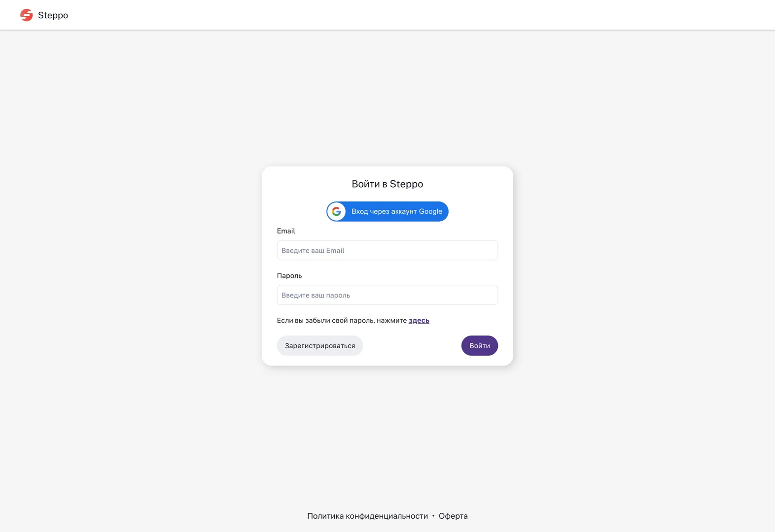Click the Пароль field label
This screenshot has width=775, height=532.
(x=289, y=276)
